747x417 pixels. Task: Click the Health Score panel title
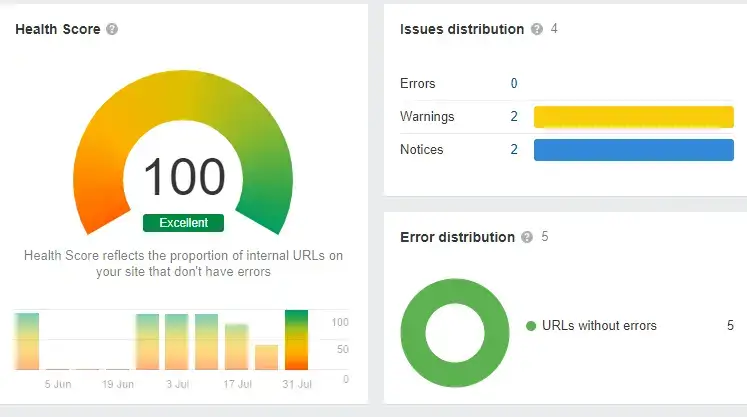pos(58,30)
